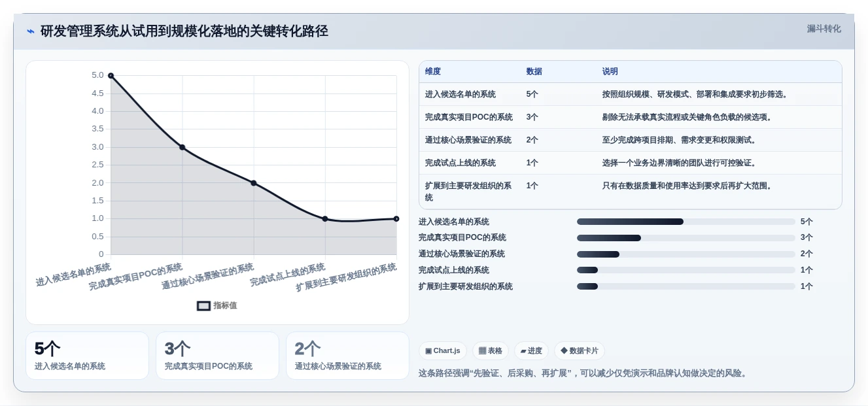This screenshot has height=406, width=868.
Task: Click progress bar for 进入候选名单的系统
Action: [686, 222]
